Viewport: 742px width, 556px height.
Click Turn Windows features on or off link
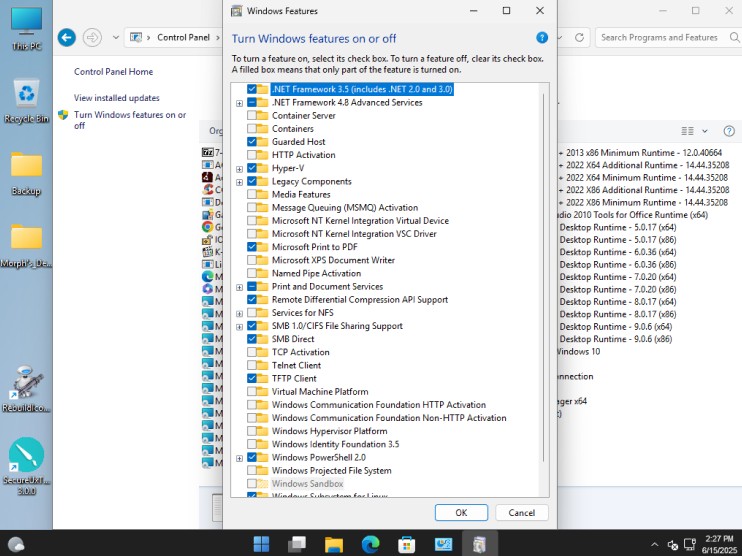[130, 120]
